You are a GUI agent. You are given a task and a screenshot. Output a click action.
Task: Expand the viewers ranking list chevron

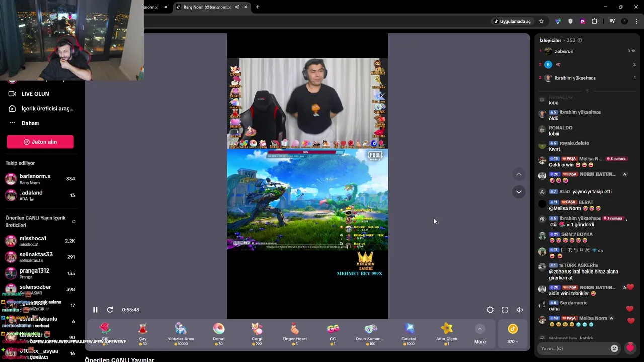(587, 91)
